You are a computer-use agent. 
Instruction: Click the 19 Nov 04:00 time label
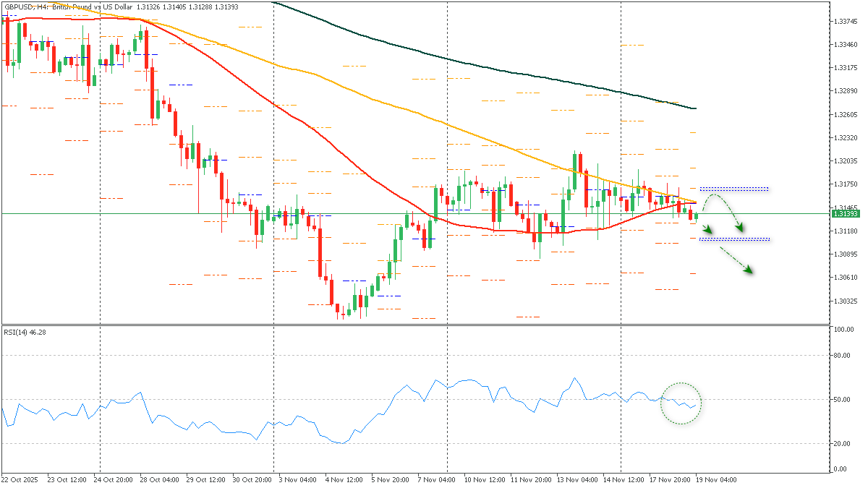716,479
